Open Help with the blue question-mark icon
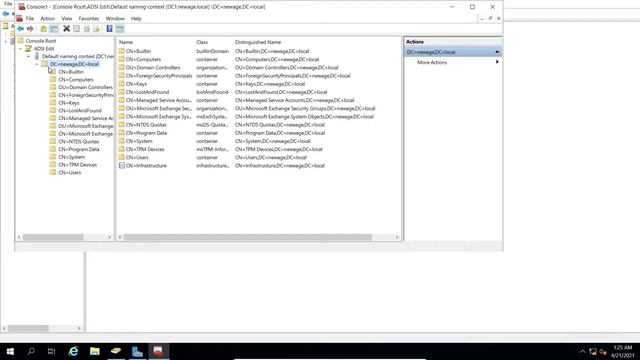The image size is (640, 360). (x=109, y=29)
